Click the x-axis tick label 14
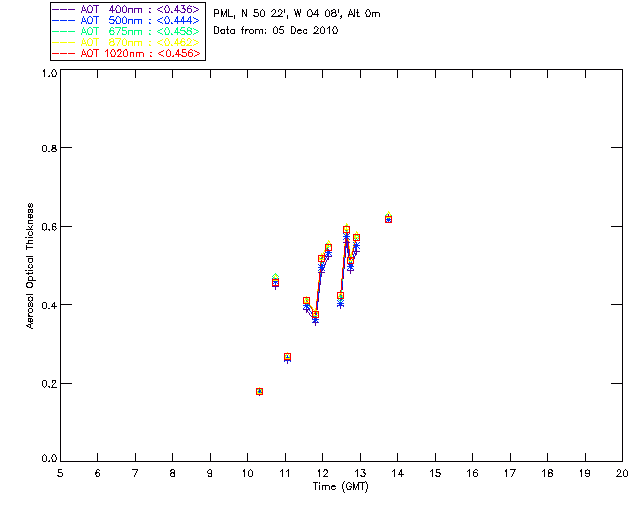This screenshot has width=640, height=512. (398, 473)
